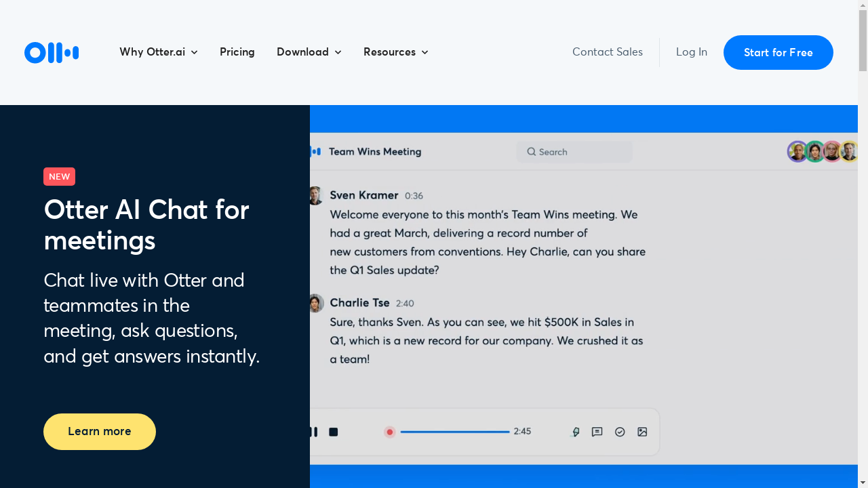Click the page scrollbar down arrow

tap(863, 482)
